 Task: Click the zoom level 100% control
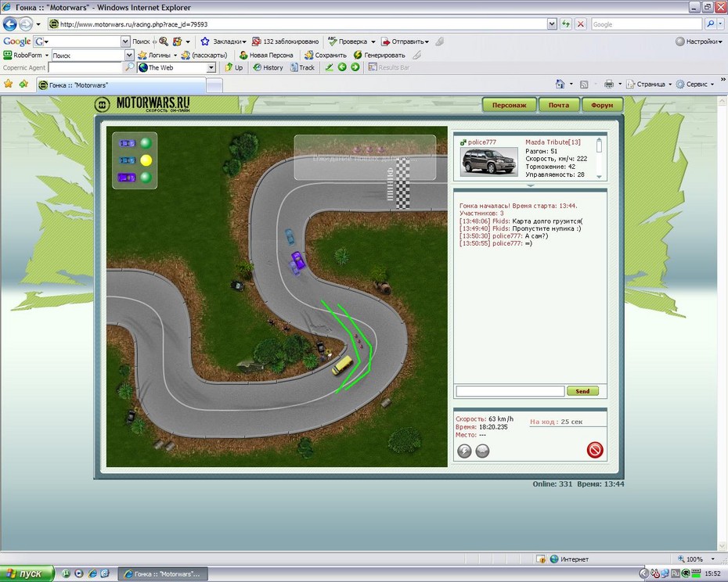(x=695, y=559)
